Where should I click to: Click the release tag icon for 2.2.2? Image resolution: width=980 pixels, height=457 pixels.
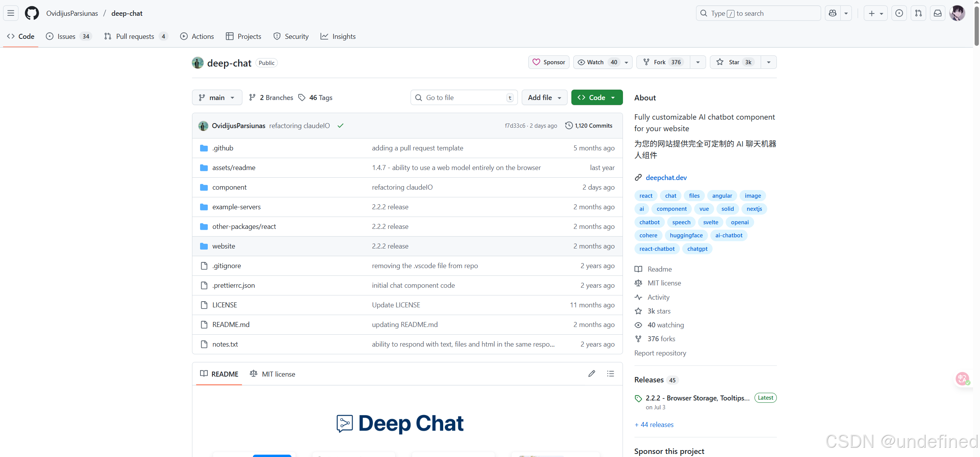click(x=638, y=399)
